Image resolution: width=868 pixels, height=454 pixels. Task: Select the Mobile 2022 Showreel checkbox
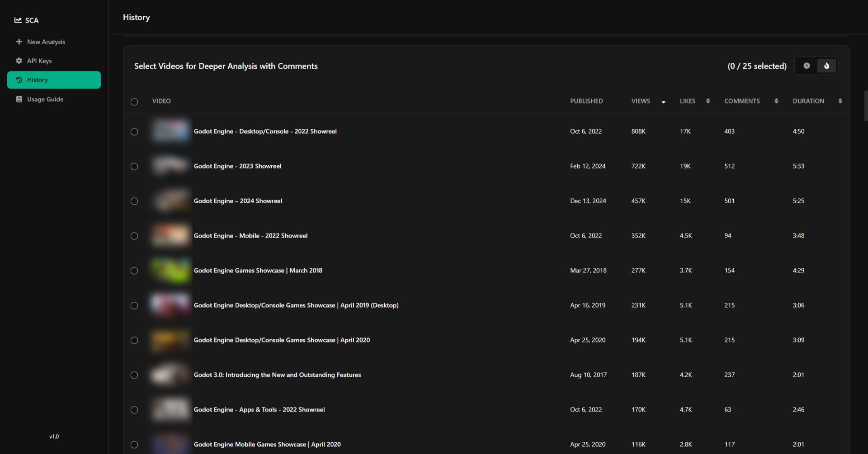pos(134,236)
